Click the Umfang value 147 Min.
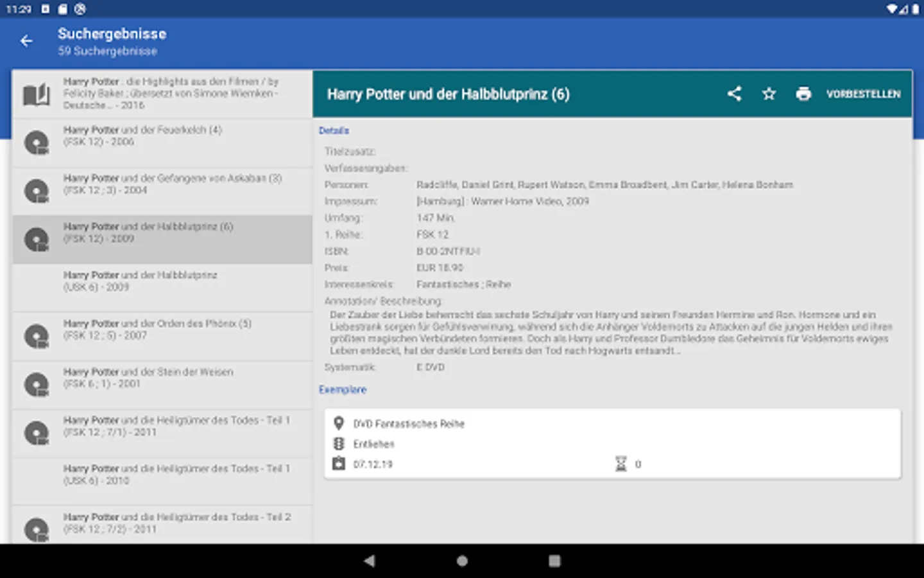The height and width of the screenshot is (578, 924). coord(436,218)
